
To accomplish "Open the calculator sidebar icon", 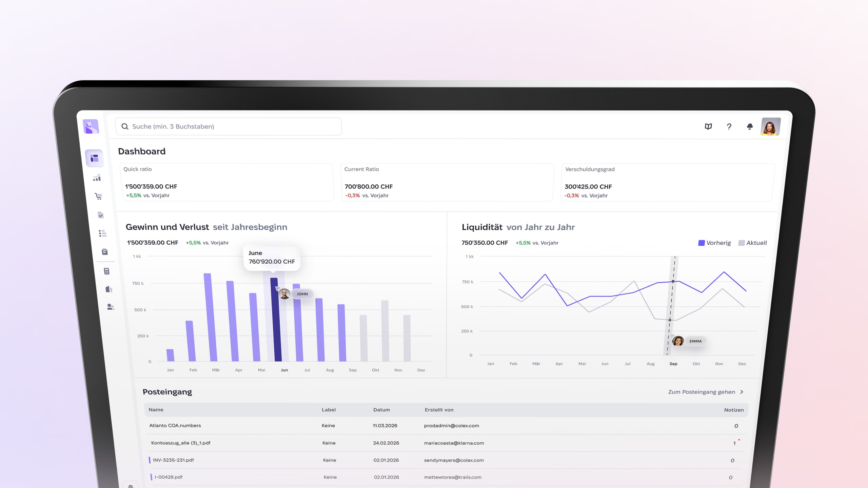I will click(106, 271).
